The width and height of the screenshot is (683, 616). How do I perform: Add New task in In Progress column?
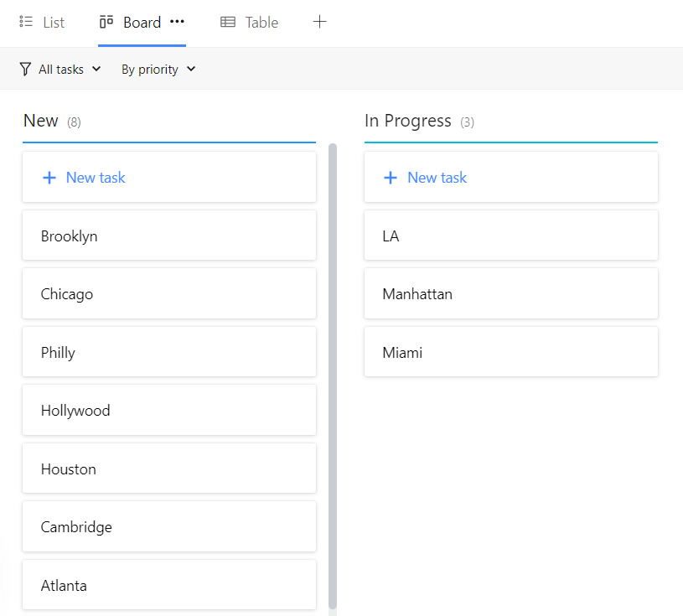(x=511, y=177)
